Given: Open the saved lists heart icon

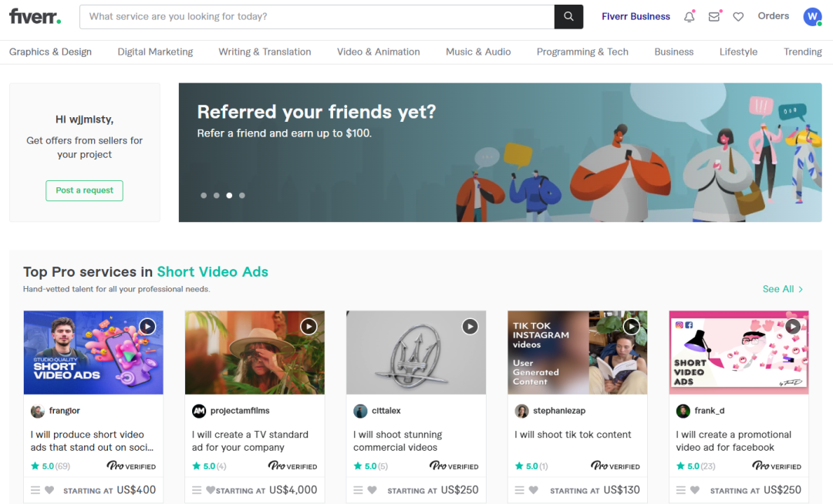Looking at the screenshot, I should [738, 17].
